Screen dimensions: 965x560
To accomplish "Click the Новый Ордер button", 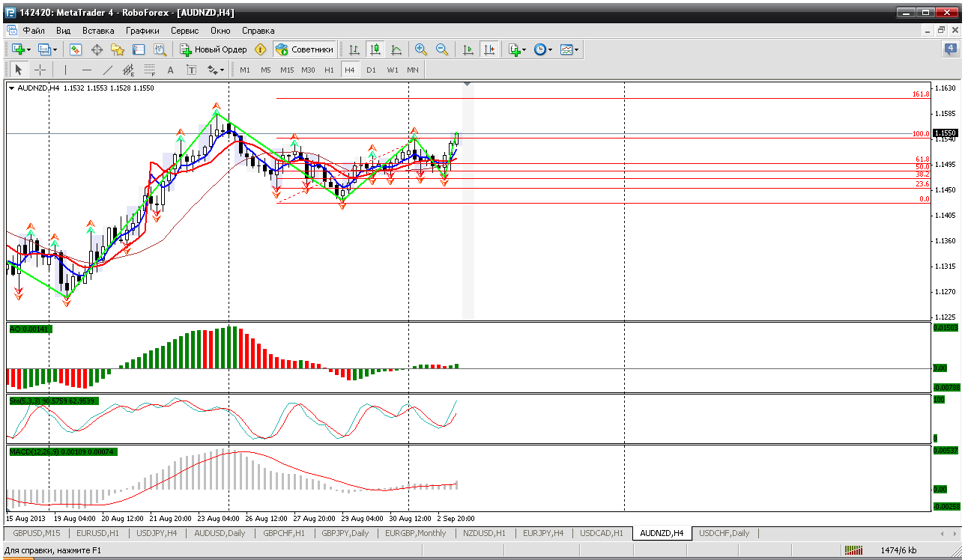I will tap(214, 49).
